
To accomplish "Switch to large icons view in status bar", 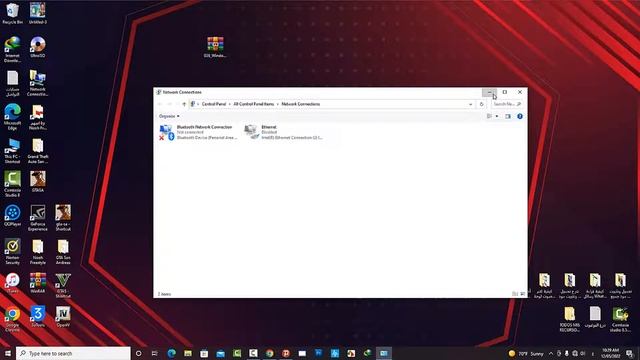I will [x=522, y=294].
